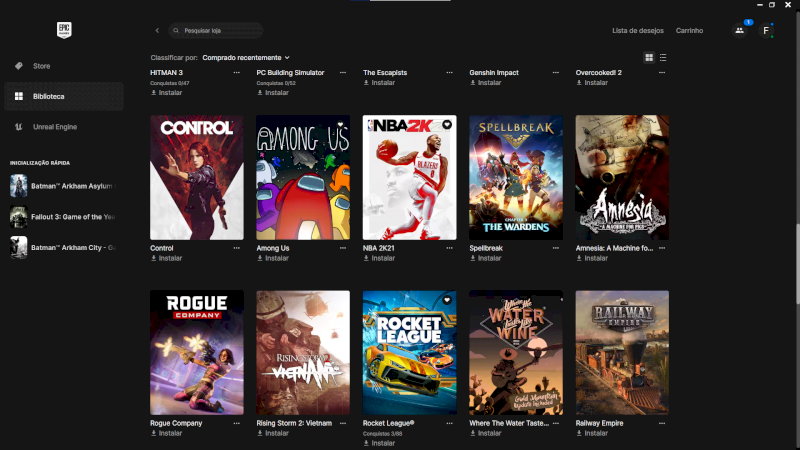Open Where The Water Tastes cover
The height and width of the screenshot is (450, 800).
click(x=516, y=353)
